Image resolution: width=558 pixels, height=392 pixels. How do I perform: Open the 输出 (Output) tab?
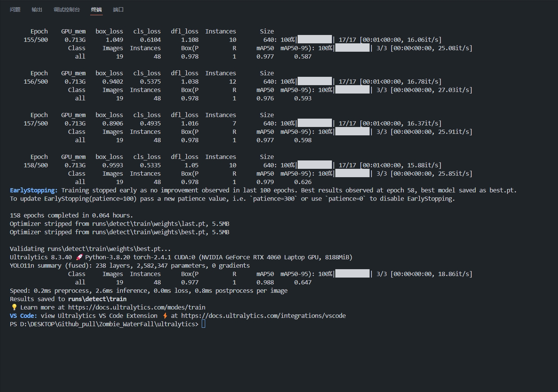(37, 10)
